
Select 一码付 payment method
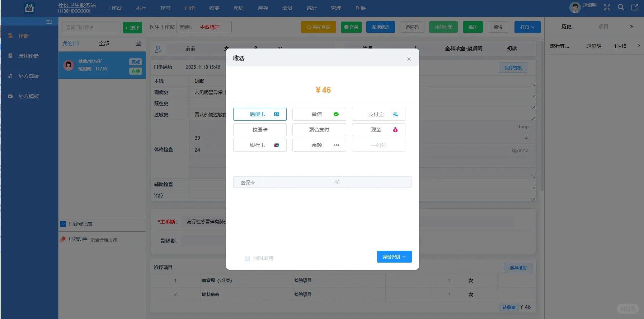(379, 145)
